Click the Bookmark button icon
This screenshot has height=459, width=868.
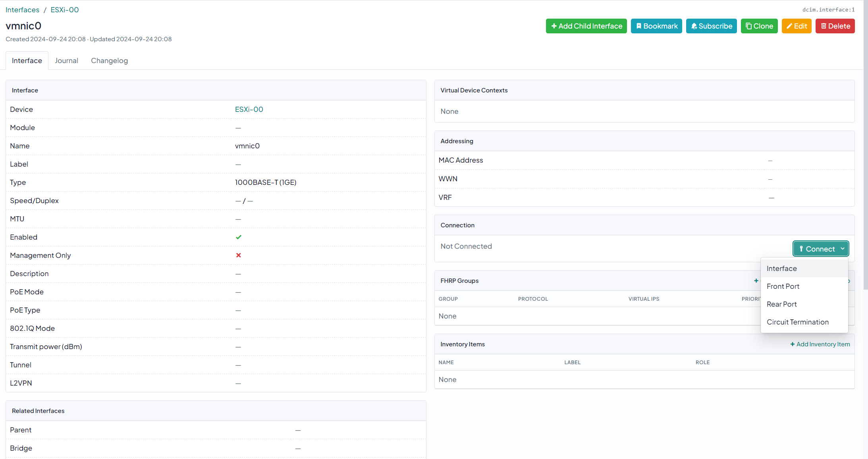tap(639, 26)
